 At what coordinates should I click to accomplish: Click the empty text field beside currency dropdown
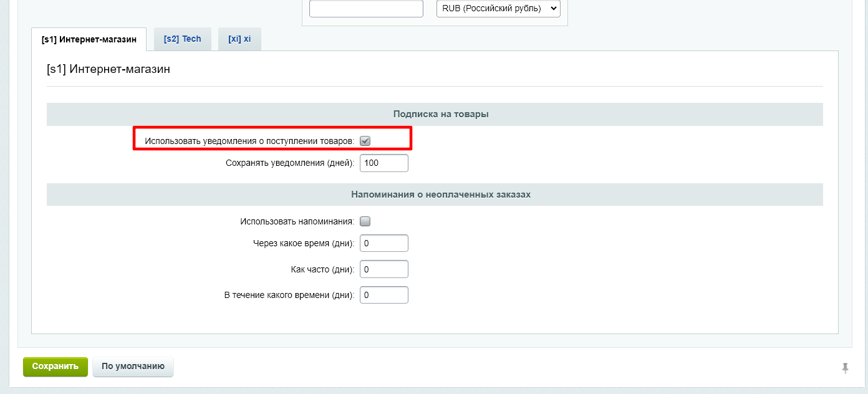[x=366, y=9]
